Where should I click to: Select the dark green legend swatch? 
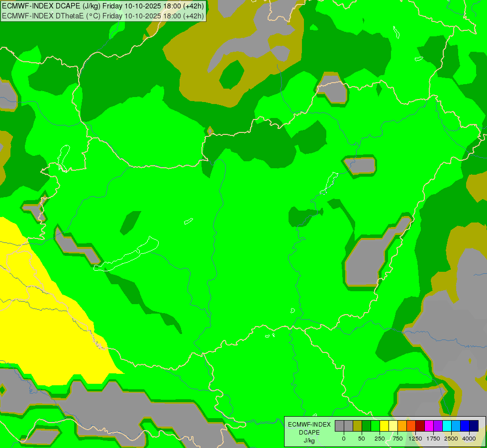[366, 426]
